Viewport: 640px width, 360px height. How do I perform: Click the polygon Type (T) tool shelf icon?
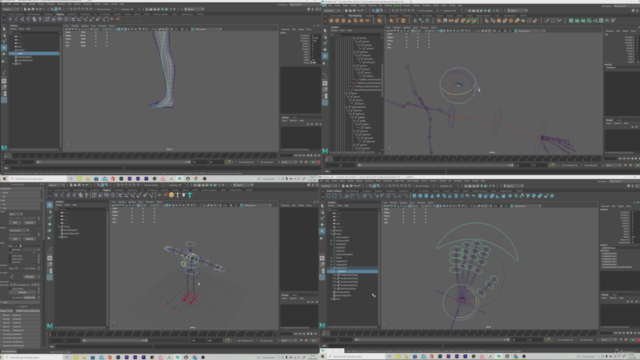(397, 20)
